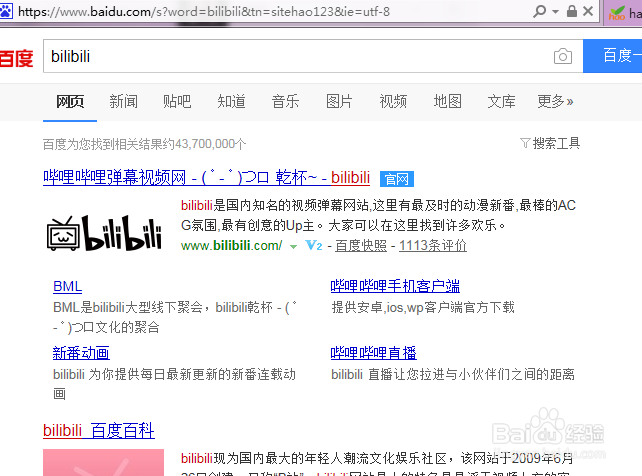Click the text bilibili 为你提供每日最新更新的新番连载动画
Screen dimensions: 642x476
pos(174,384)
